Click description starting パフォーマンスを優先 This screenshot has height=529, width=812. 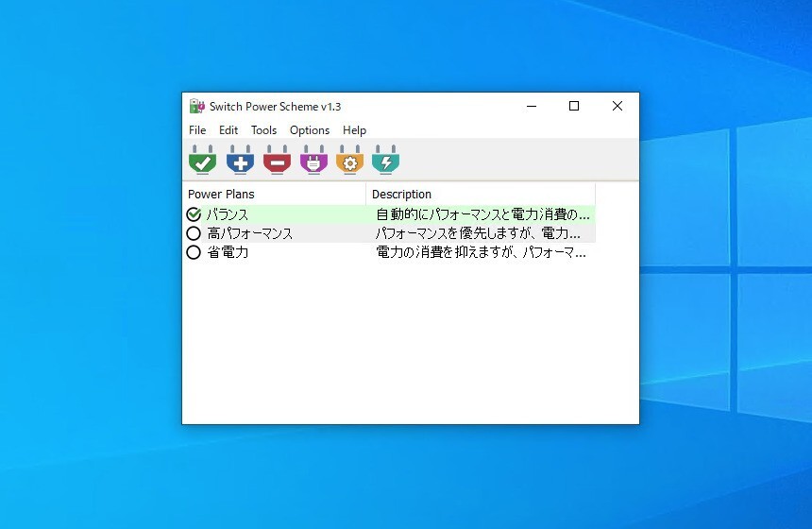[x=478, y=233]
